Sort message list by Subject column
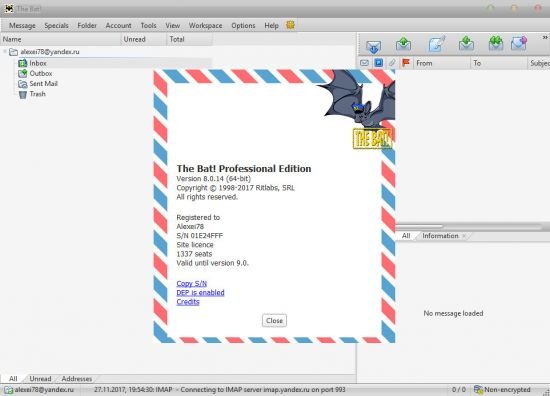 pos(539,63)
